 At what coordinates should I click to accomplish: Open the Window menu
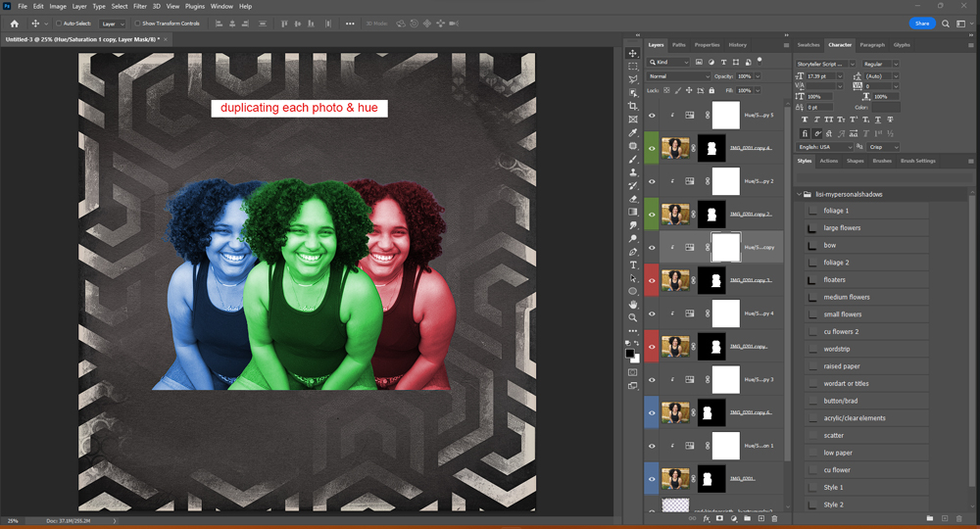tap(221, 6)
